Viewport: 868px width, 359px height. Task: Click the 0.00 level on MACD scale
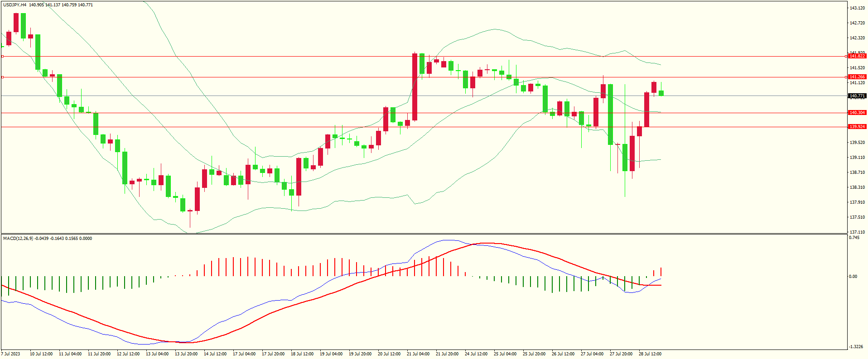click(x=853, y=277)
